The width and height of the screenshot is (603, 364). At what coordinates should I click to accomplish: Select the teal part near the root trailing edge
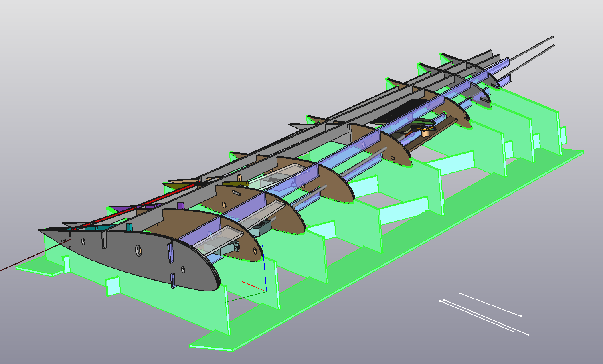coord(96,227)
